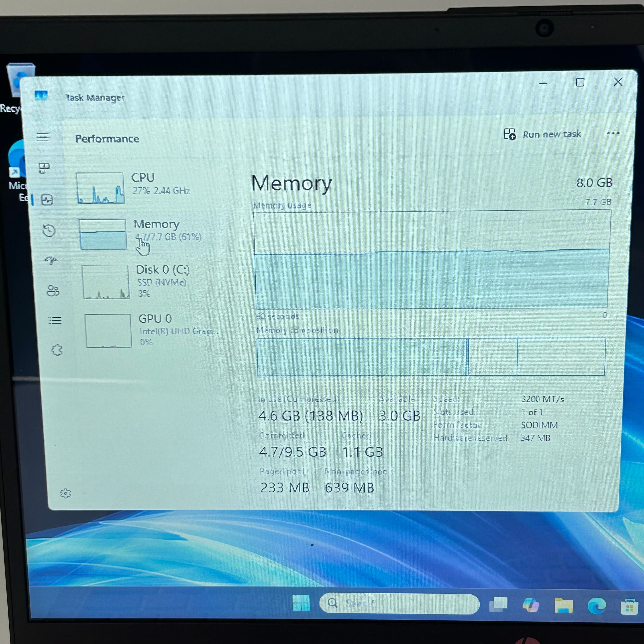Open the Windows Start menu
This screenshot has width=644, height=644.
click(301, 603)
